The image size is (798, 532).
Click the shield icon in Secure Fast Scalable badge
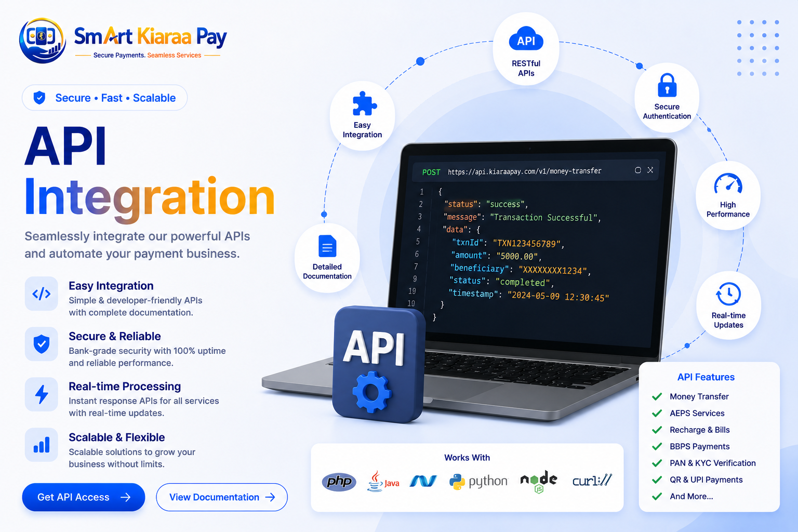pyautogui.click(x=39, y=98)
